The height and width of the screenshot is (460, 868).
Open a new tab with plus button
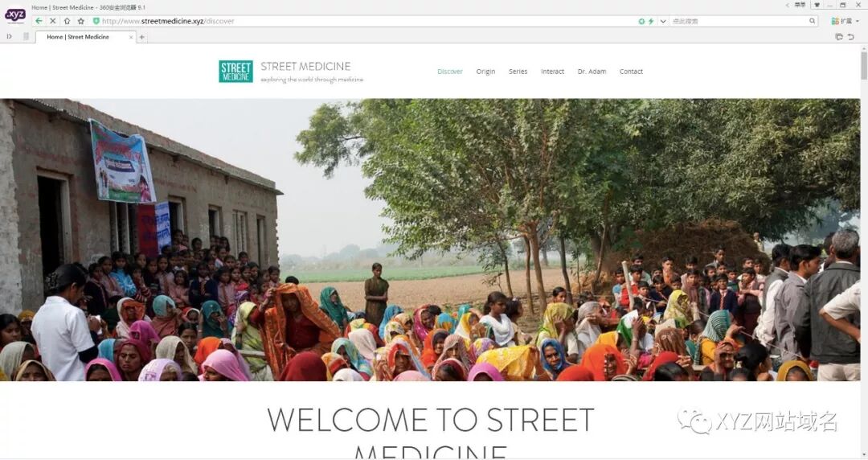pyautogui.click(x=141, y=37)
